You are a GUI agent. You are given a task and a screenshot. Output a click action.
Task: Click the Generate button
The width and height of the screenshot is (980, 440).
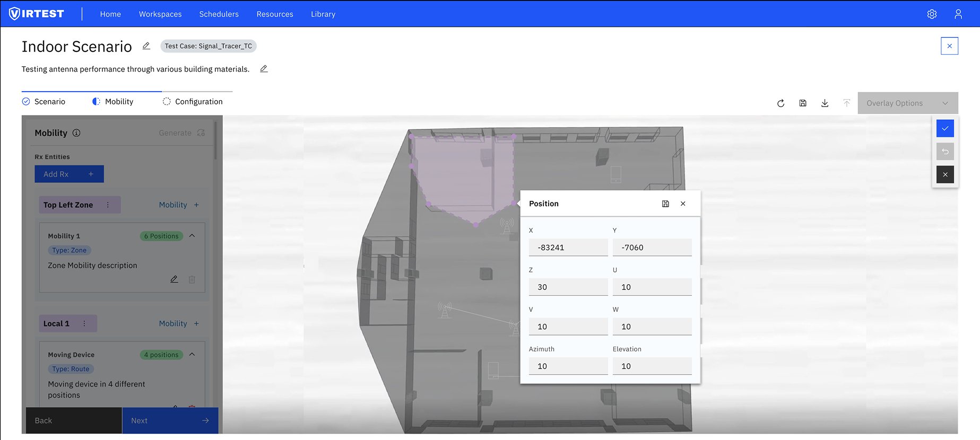coord(181,133)
